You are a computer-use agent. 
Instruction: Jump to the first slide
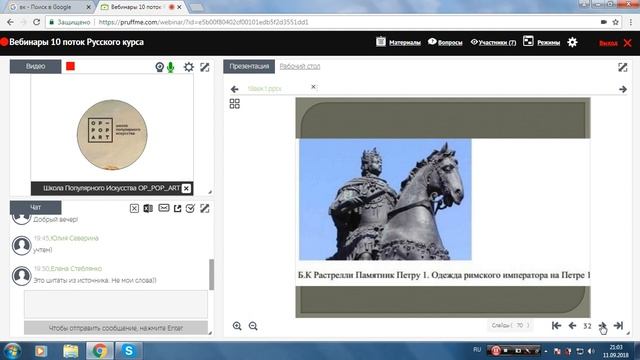point(556,325)
